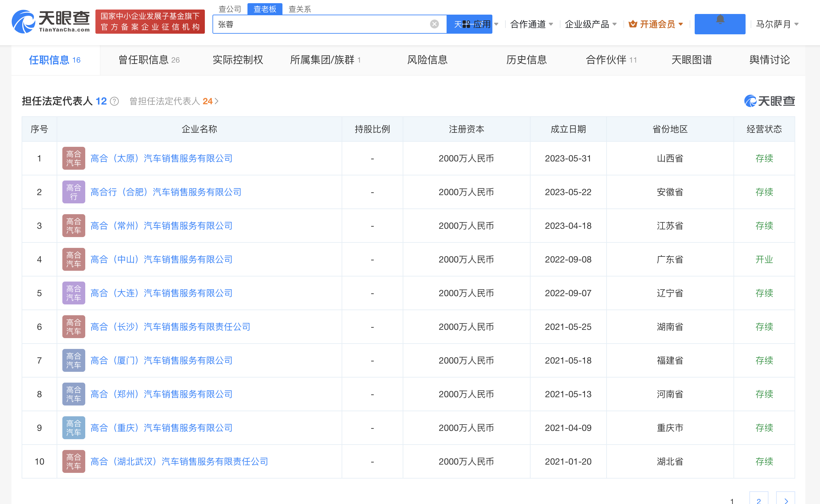Click the 高合汽车 logo for 湖北武汉 company
The height and width of the screenshot is (504, 820).
pos(74,461)
